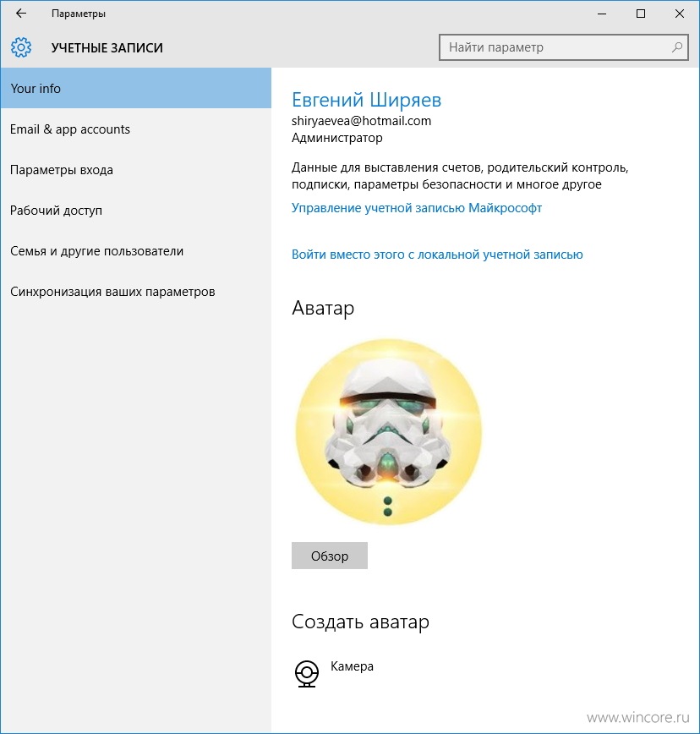
Task: Minimize the Параметры window
Action: (602, 14)
